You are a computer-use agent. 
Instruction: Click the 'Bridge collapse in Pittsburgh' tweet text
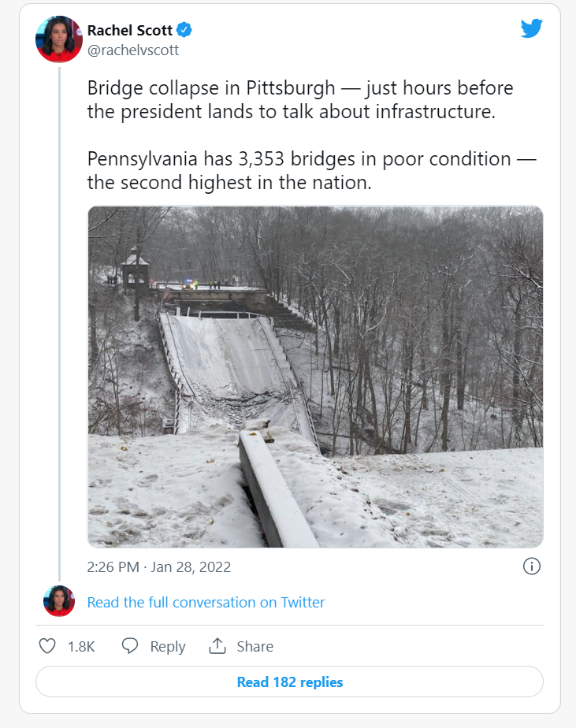(299, 99)
